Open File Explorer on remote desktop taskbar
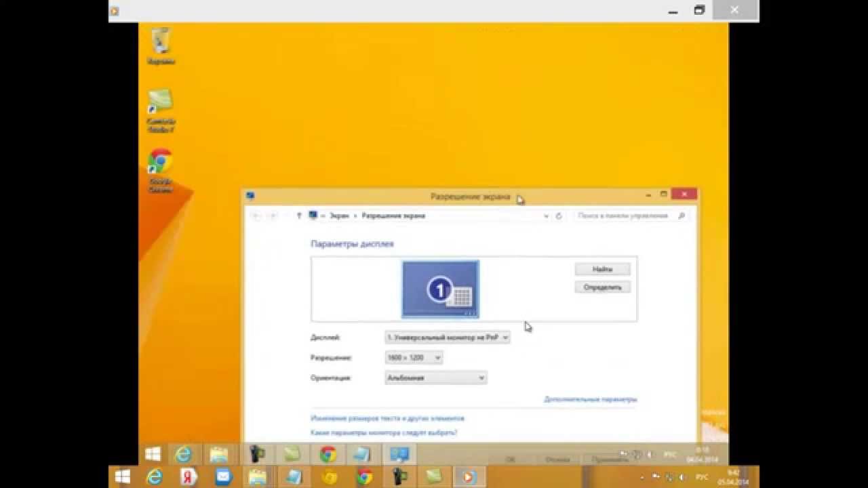The image size is (868, 488). [x=218, y=454]
